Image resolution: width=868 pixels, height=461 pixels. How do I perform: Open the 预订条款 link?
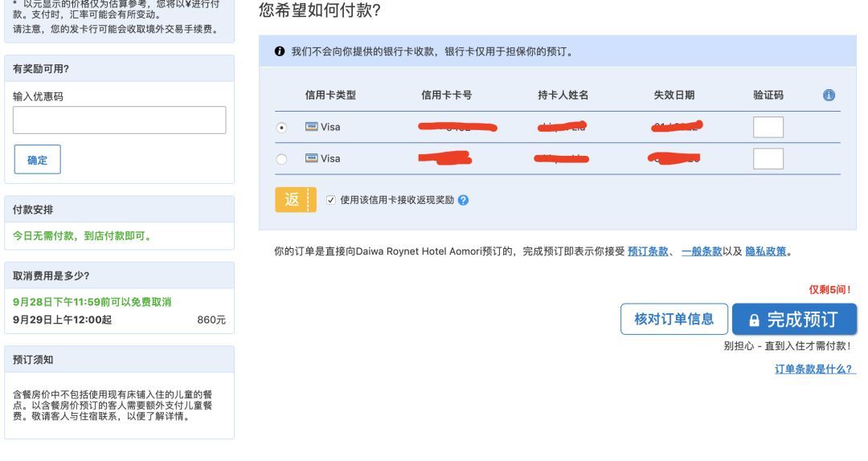tap(648, 251)
